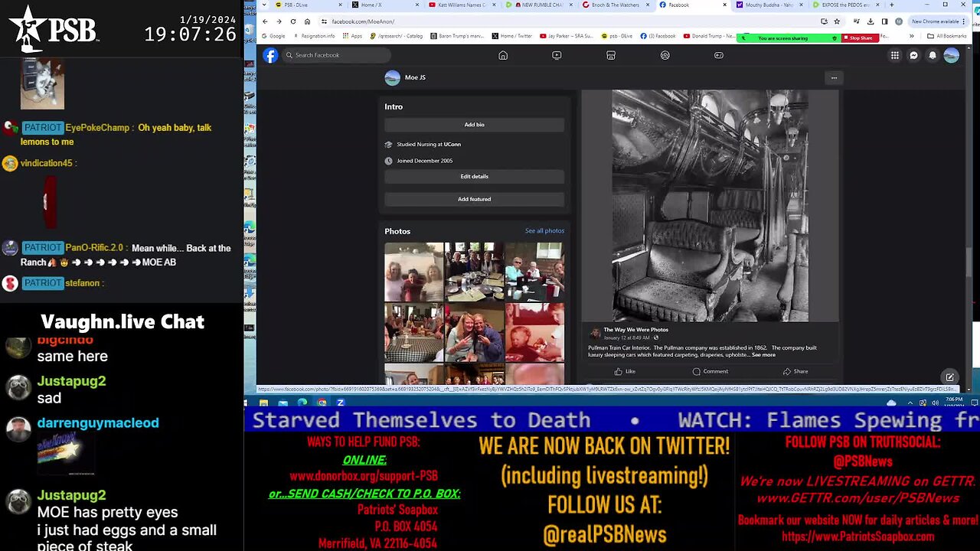Image resolution: width=980 pixels, height=551 pixels.
Task: Click the Stop Share button
Action: click(x=861, y=37)
